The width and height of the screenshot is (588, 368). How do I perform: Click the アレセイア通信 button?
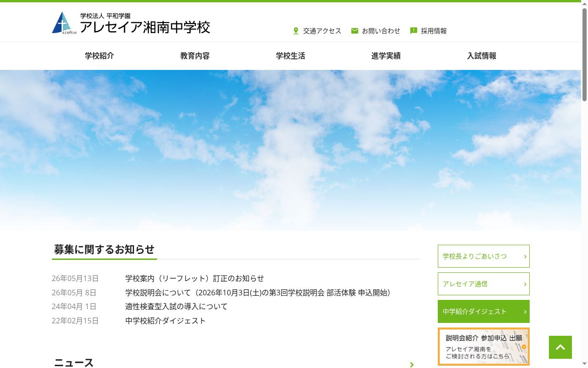click(484, 284)
